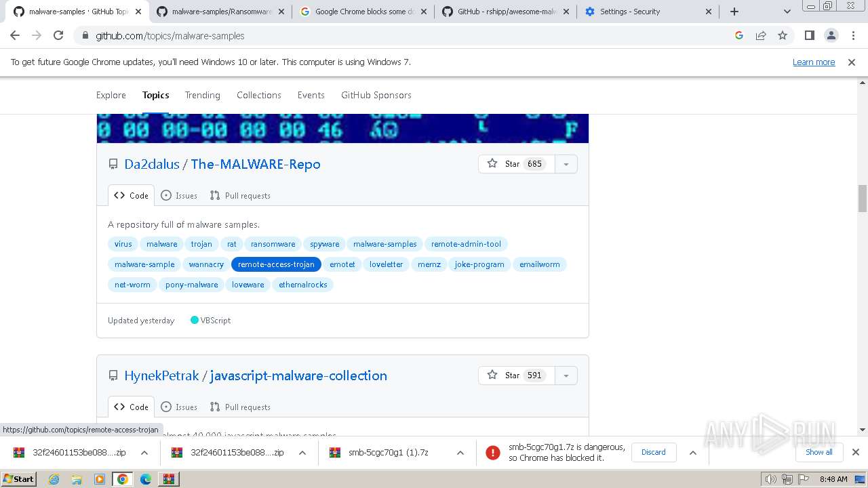Select Code tab of The-MALWARE-Repo
The width and height of the screenshot is (868, 488).
pyautogui.click(x=131, y=195)
